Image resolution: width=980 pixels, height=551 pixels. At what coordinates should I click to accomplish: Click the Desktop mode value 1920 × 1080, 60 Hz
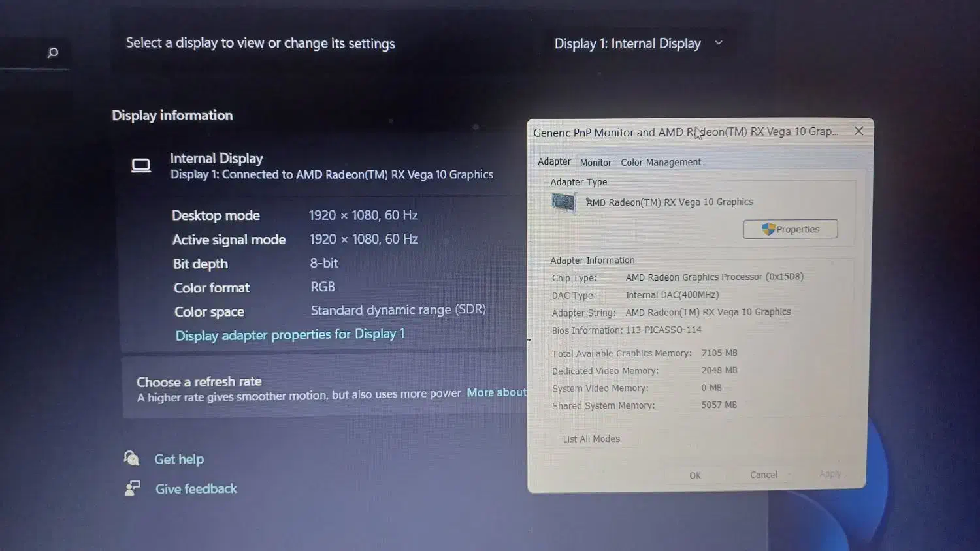pos(363,215)
